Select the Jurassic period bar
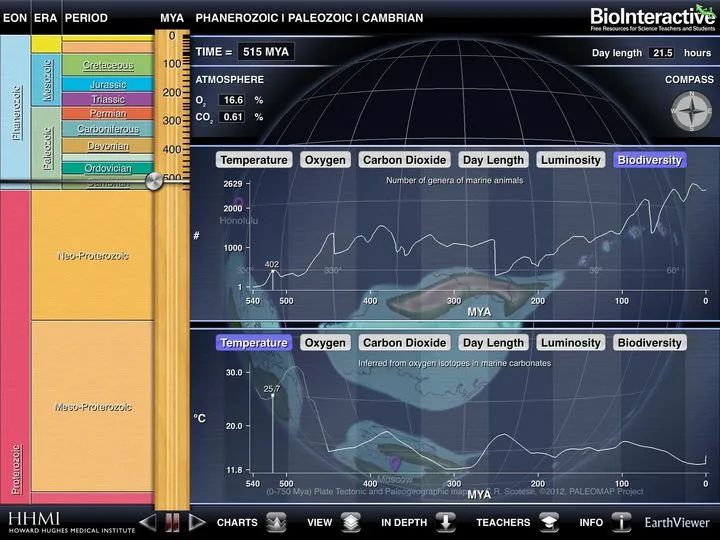The width and height of the screenshot is (720, 540). tap(107, 84)
